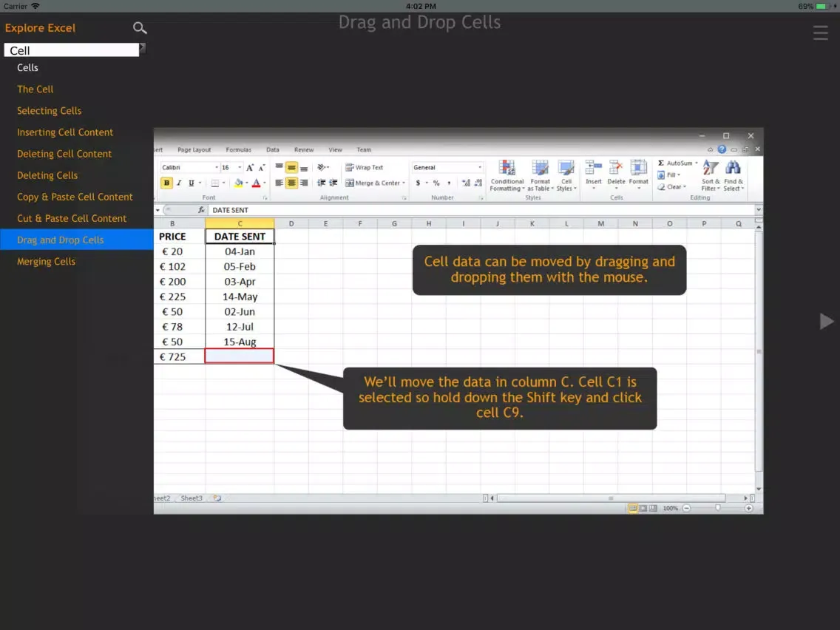This screenshot has width=840, height=630.
Task: Open the Deleting Cell Content lesson
Action: click(64, 154)
